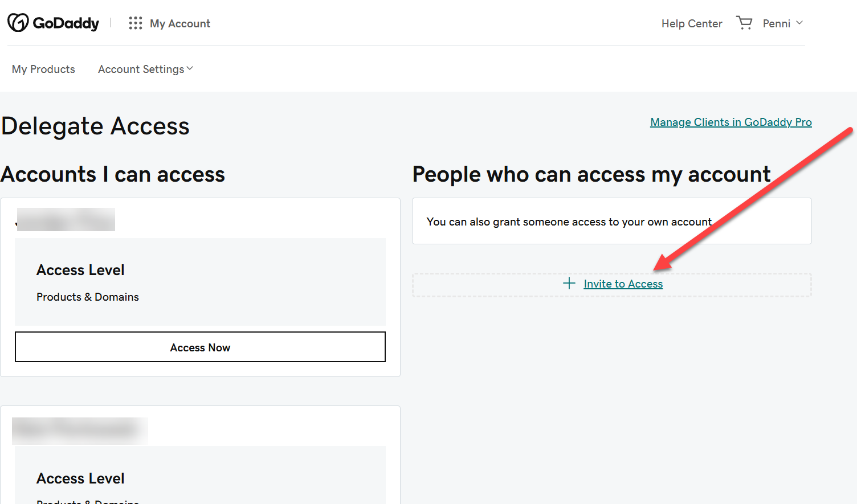
Task: Click the plus icon beside Invite to Access
Action: click(569, 284)
